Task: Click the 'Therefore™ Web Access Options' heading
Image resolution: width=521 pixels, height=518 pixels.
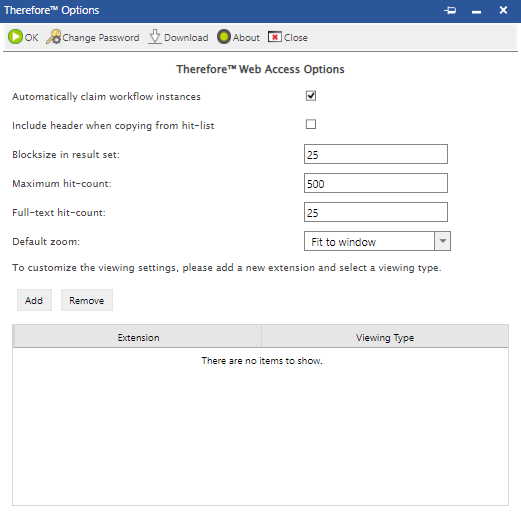Action: (x=260, y=69)
